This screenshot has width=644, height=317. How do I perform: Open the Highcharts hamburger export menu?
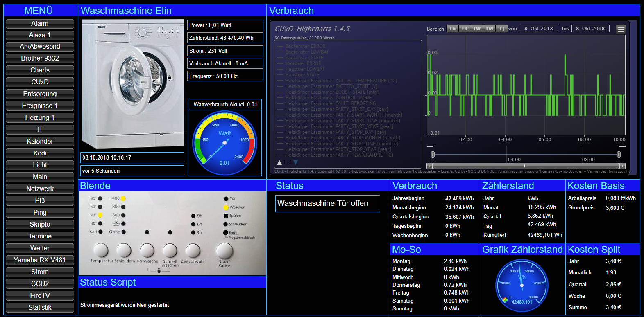pyautogui.click(x=621, y=29)
